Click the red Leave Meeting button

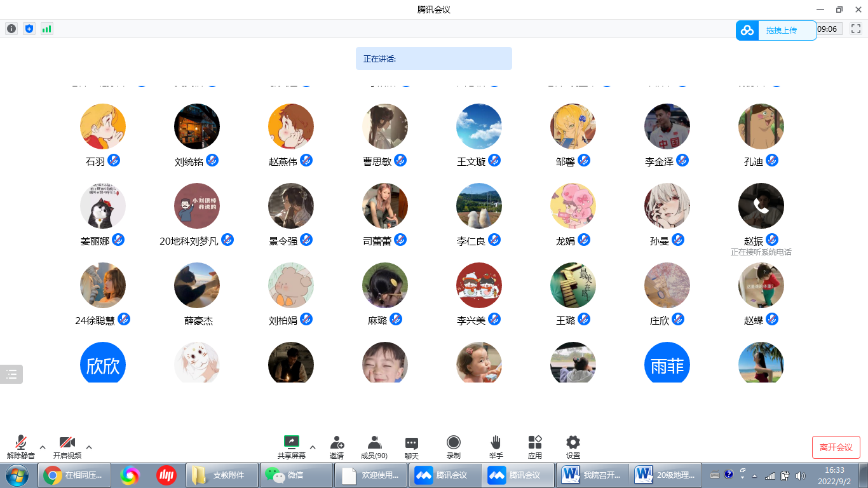click(x=836, y=447)
